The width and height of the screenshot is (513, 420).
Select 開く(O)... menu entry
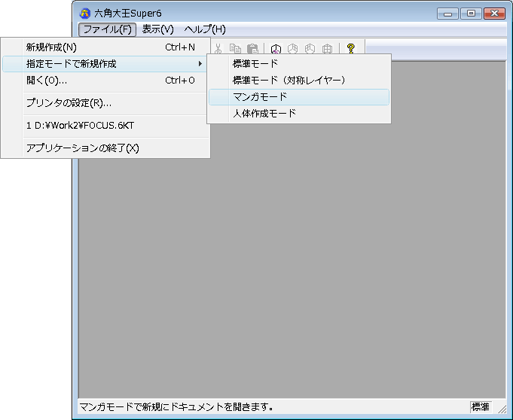pos(105,81)
